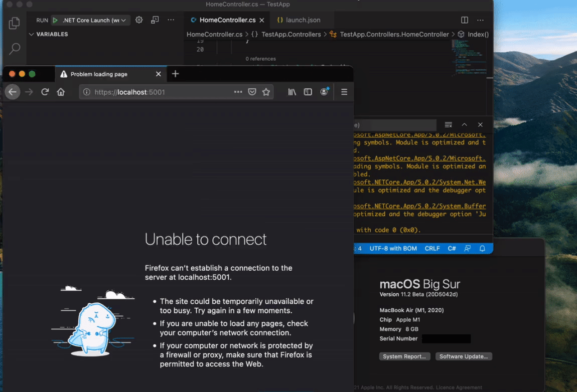Show site information icon in URL bar
Viewport: 577px width, 392px height.
[86, 92]
